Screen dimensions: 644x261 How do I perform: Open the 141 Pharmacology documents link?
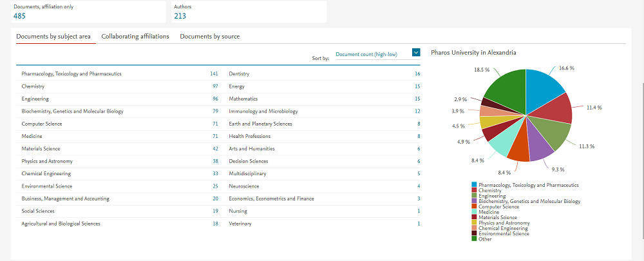pos(214,74)
